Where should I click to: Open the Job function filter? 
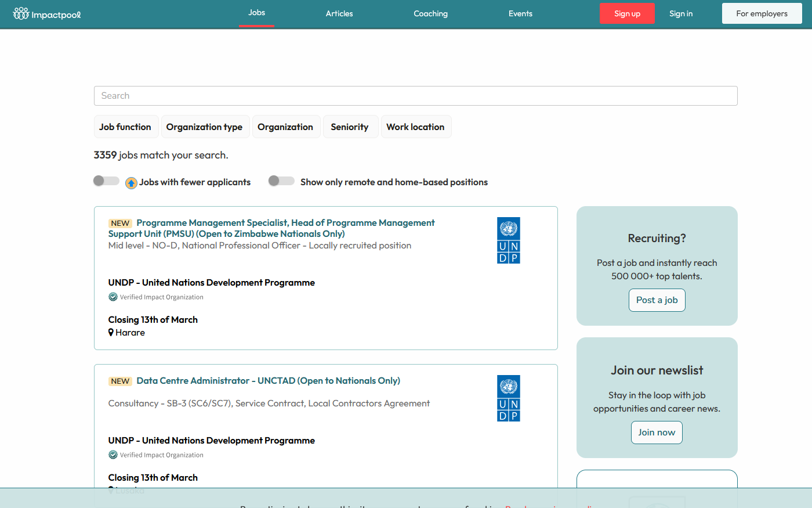point(126,127)
